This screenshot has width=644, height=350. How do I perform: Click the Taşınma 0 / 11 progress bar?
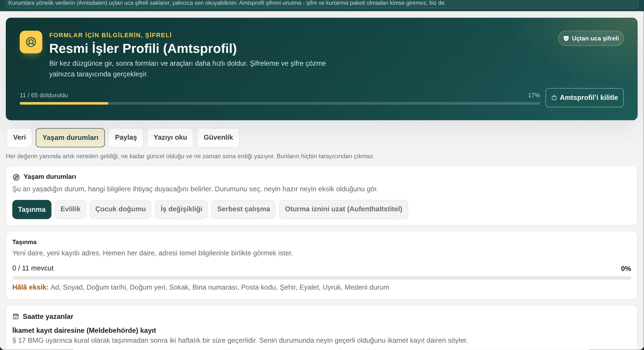(x=322, y=278)
